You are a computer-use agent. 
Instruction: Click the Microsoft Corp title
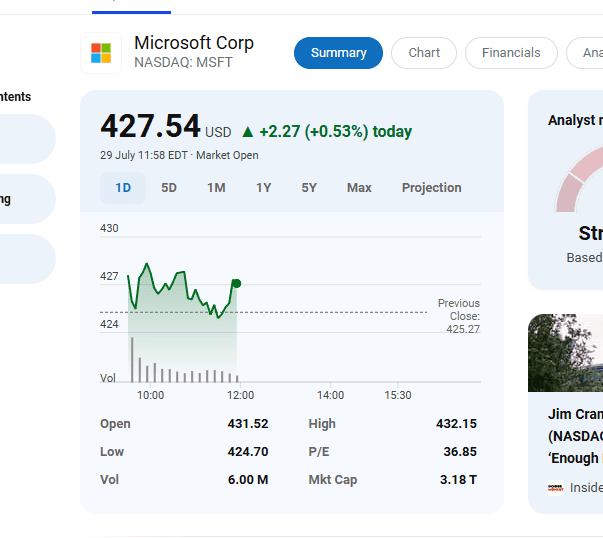(x=194, y=43)
